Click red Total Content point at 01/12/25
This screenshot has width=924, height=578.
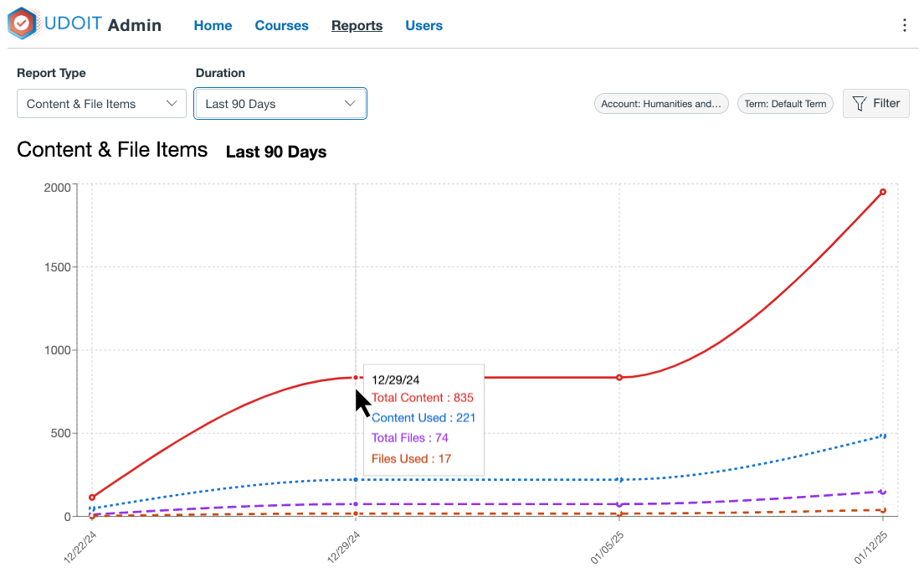coord(883,192)
